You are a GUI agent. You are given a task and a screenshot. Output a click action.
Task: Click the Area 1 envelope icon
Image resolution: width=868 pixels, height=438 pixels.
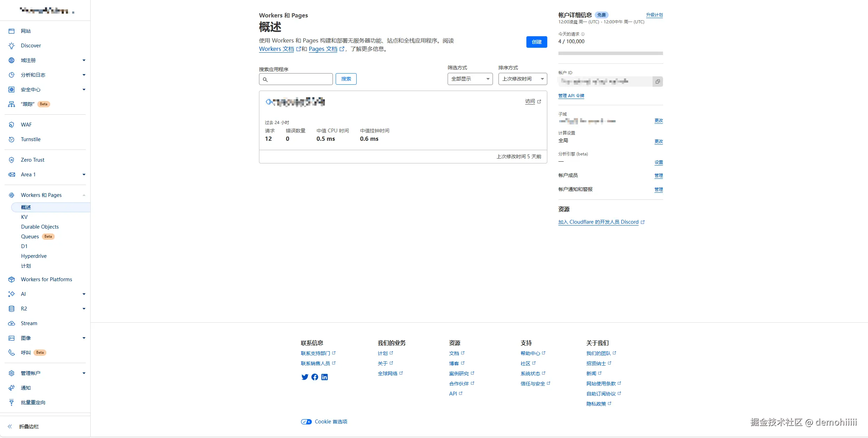click(x=12, y=175)
